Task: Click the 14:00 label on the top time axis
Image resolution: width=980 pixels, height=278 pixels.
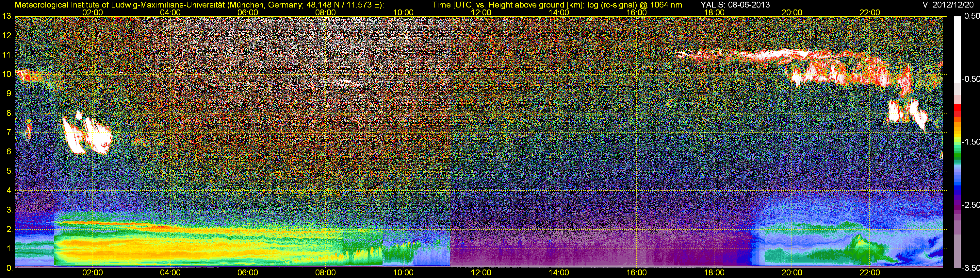Action: (x=559, y=12)
